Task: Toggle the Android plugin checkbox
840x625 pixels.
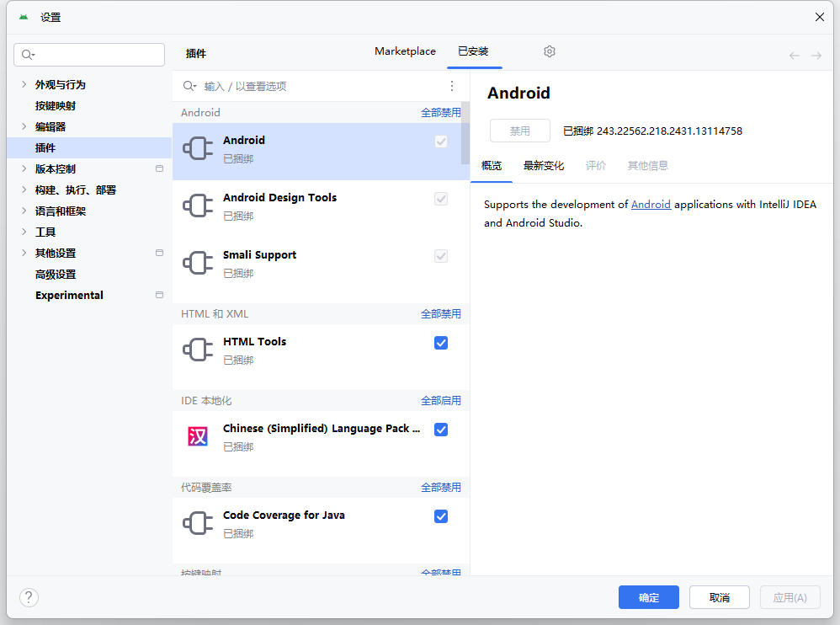Action: [441, 142]
